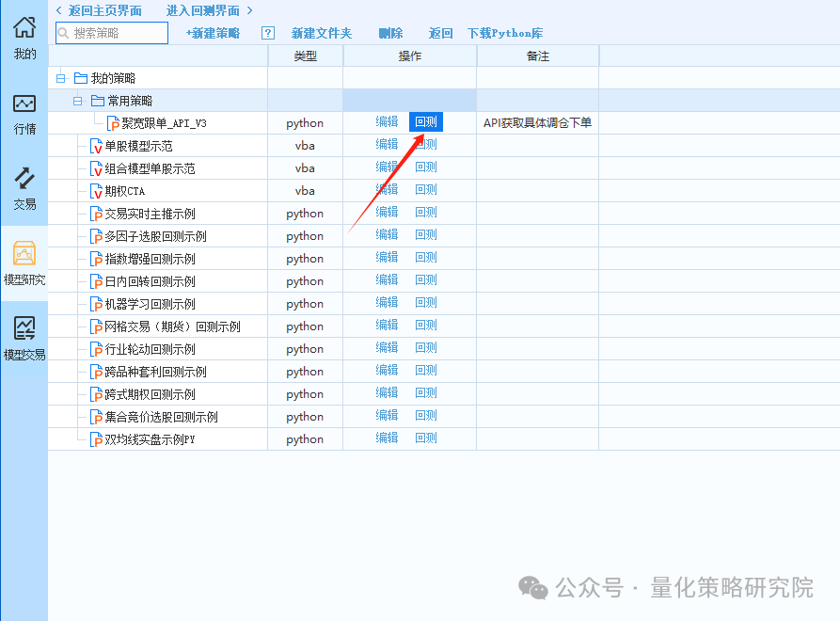Click 下载Python库 link

(505, 33)
